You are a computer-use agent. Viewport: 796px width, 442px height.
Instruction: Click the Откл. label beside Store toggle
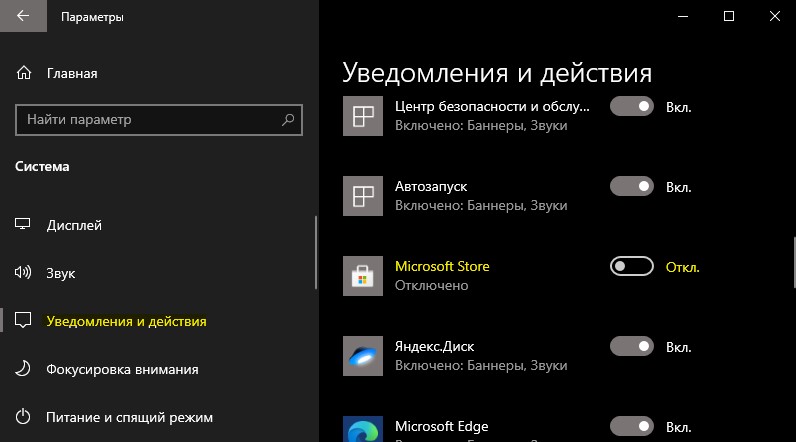(x=682, y=267)
